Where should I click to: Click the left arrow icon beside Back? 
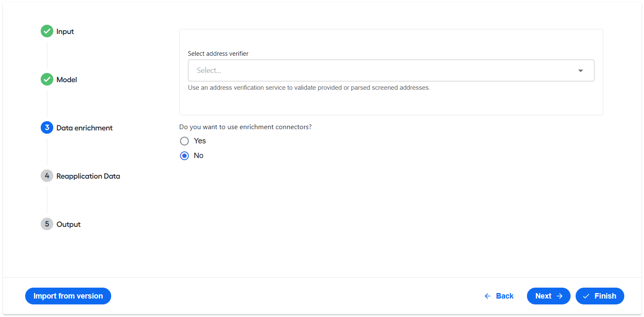coord(488,296)
